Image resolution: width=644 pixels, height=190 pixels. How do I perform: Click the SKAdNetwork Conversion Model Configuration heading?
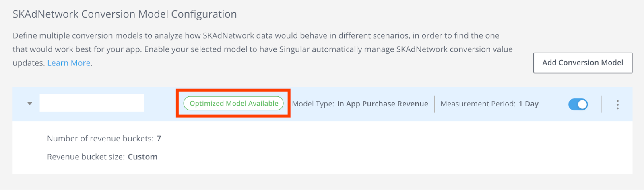tap(125, 14)
